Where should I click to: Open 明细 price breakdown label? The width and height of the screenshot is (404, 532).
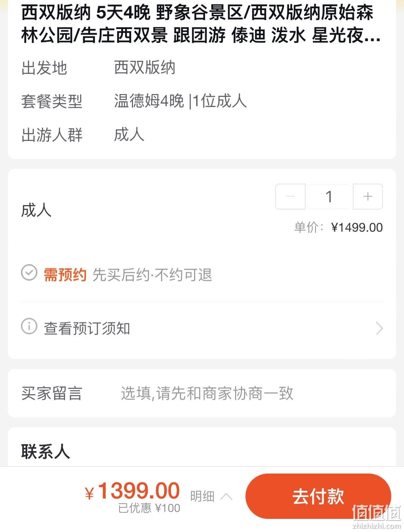(x=202, y=496)
